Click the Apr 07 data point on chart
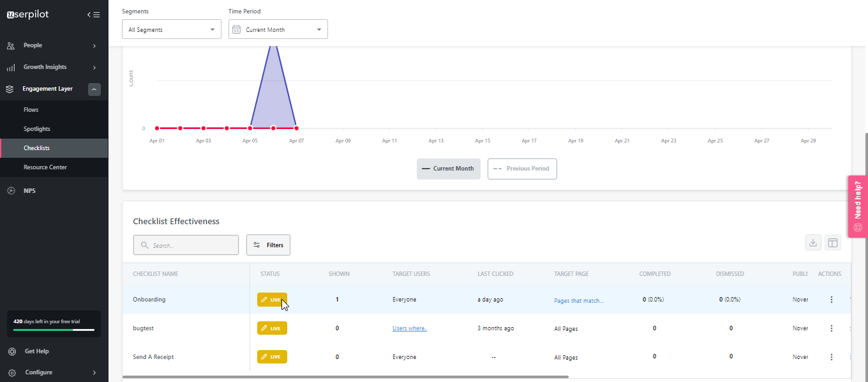Viewport: 868px width, 382px height. pyautogui.click(x=296, y=128)
